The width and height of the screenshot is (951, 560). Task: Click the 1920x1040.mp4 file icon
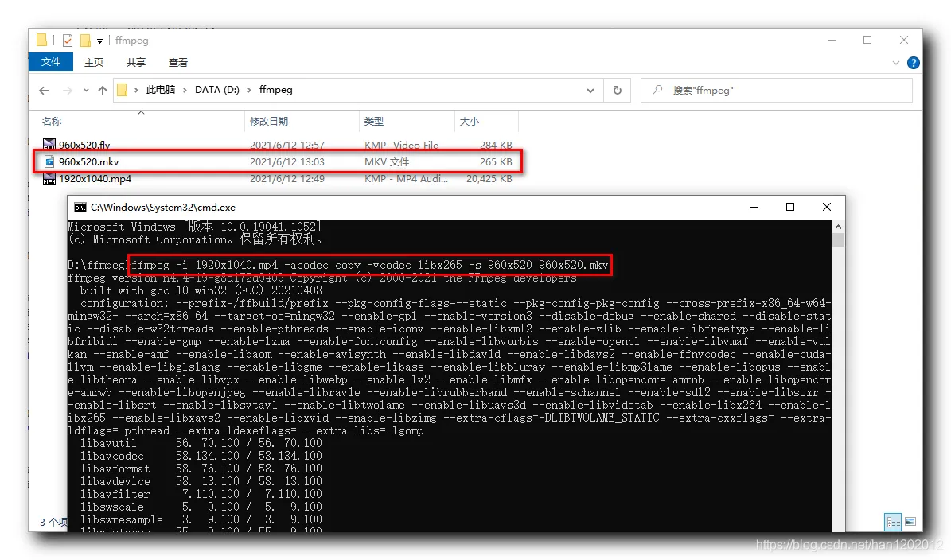[49, 179]
